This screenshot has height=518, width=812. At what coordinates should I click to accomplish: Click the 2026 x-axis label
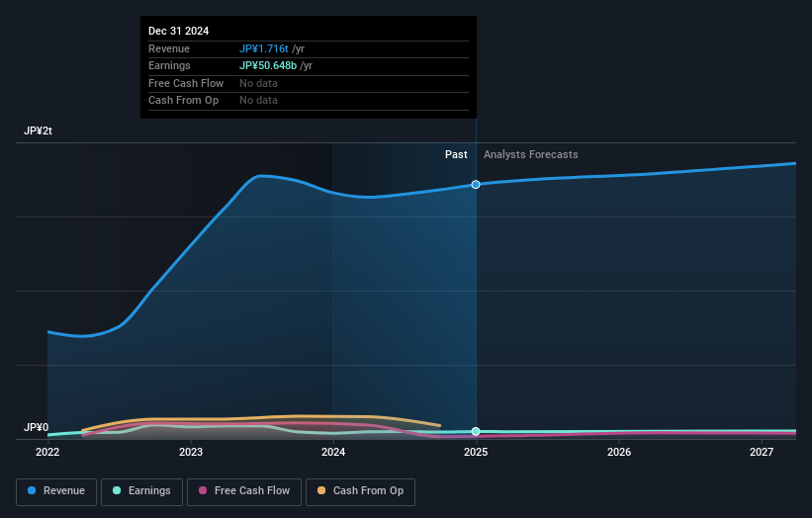pos(619,453)
